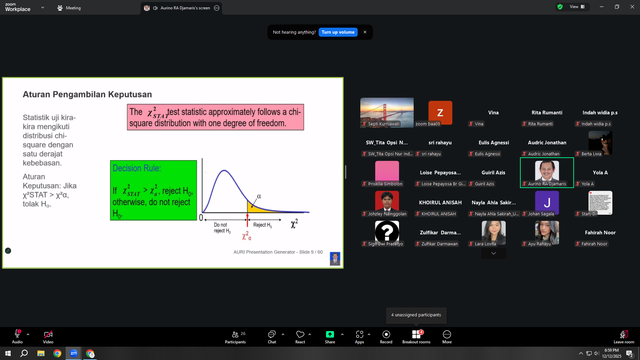
Task: Open File Explorer from the taskbar
Action: [x=41, y=353]
